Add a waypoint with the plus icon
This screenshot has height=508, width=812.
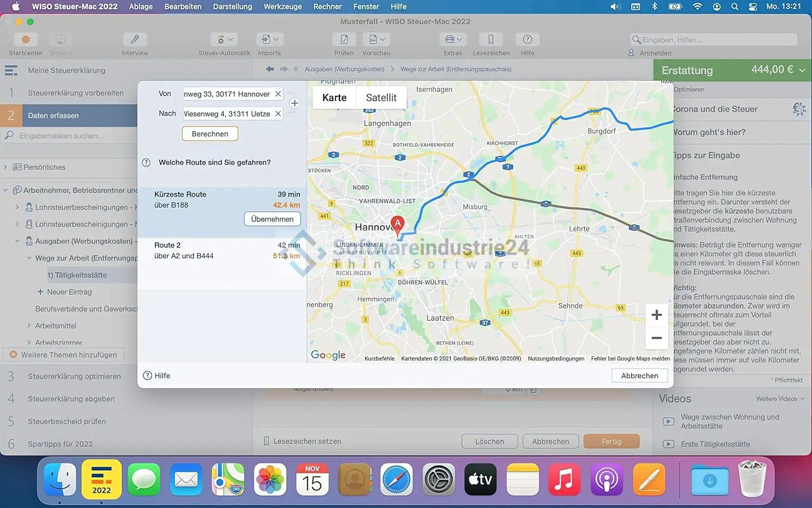pyautogui.click(x=294, y=103)
